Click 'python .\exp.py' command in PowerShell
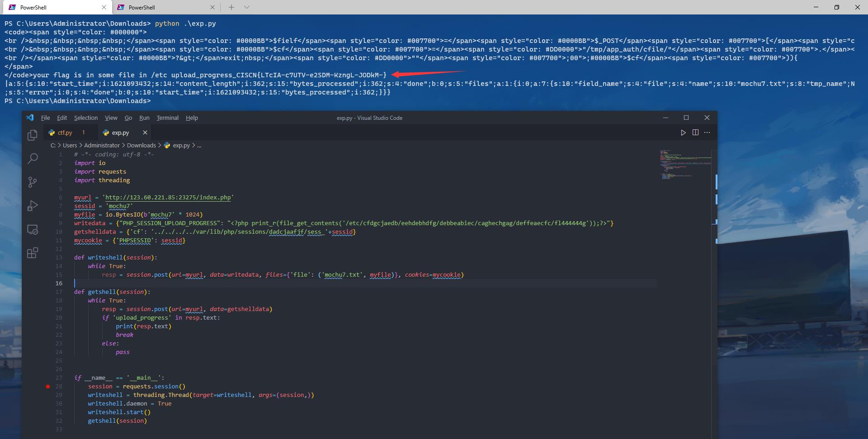Viewport: 868px width, 439px height. [x=185, y=24]
